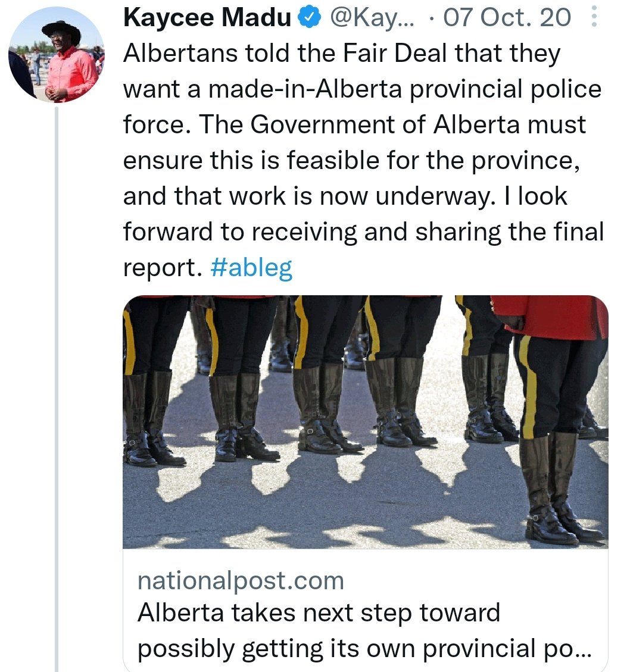Click the 'Government of Alberta must' sentence

(392, 125)
